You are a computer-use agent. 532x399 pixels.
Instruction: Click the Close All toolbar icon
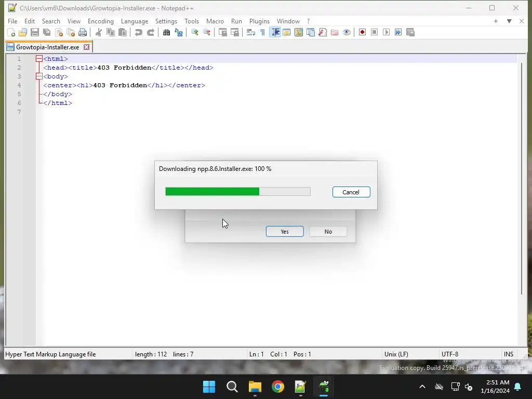click(x=71, y=32)
